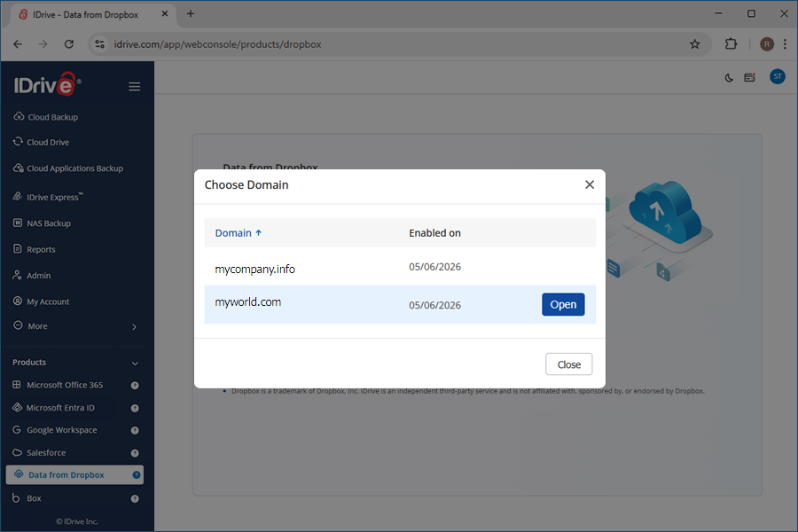Click the Box logo icon
The height and width of the screenshot is (532, 798).
coord(16,497)
